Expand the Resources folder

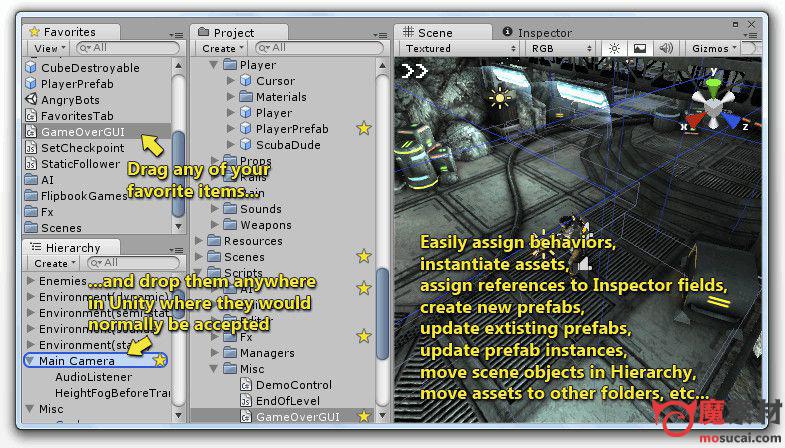click(x=198, y=241)
